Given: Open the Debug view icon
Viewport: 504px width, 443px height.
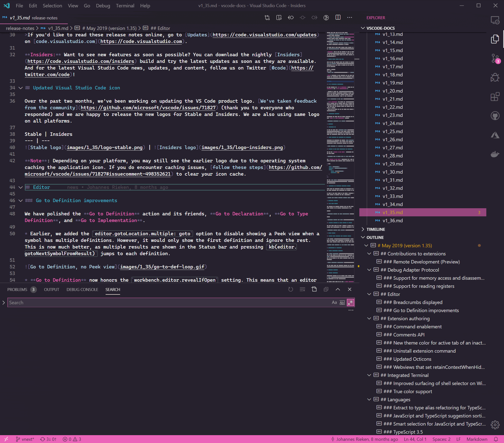Looking at the screenshot, I should tap(495, 78).
